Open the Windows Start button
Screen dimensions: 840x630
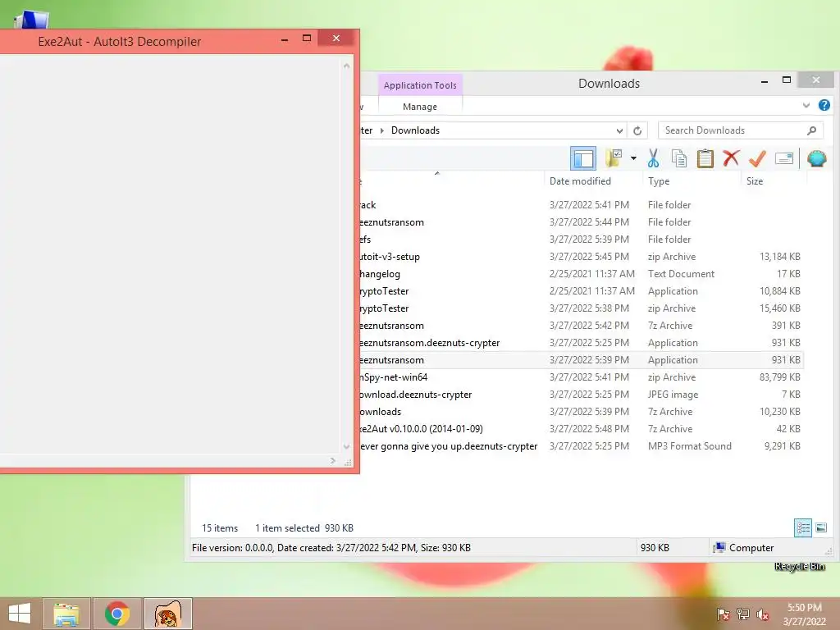(20, 614)
